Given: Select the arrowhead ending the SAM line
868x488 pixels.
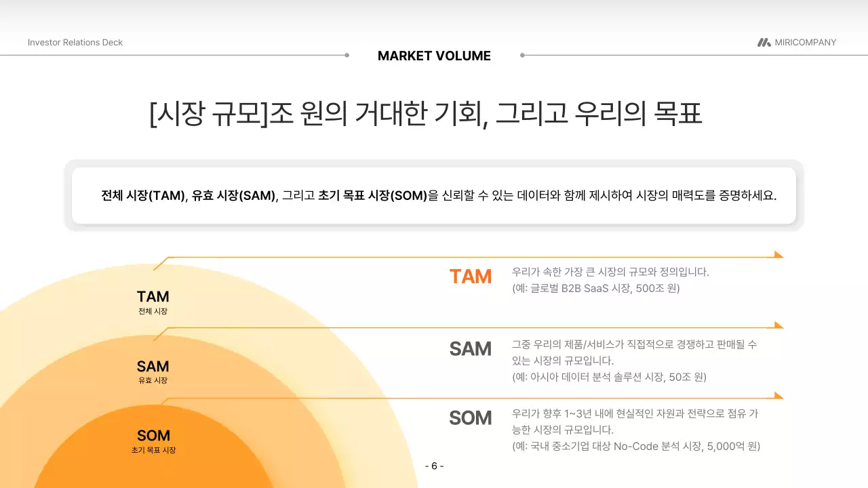Looking at the screenshot, I should (777, 325).
